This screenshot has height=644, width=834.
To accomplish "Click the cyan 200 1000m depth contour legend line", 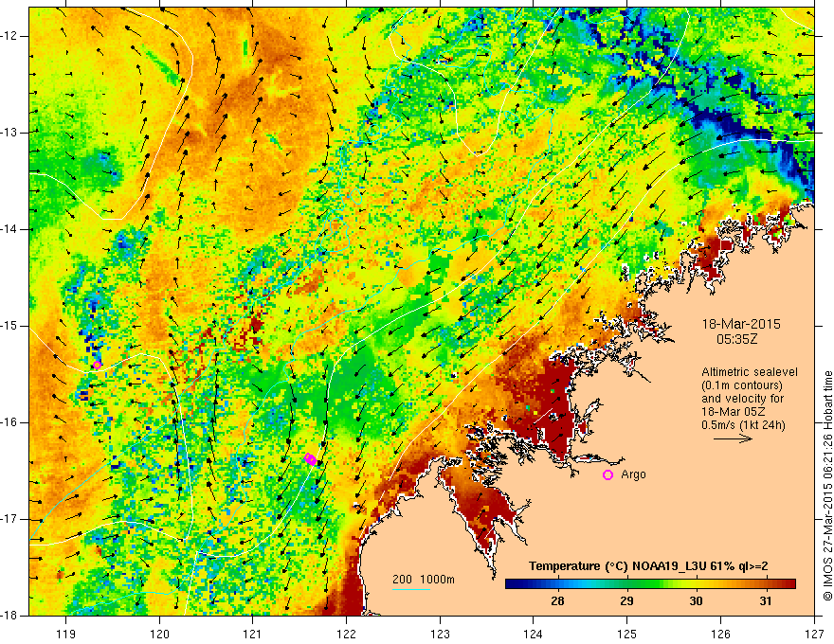I will [411, 589].
